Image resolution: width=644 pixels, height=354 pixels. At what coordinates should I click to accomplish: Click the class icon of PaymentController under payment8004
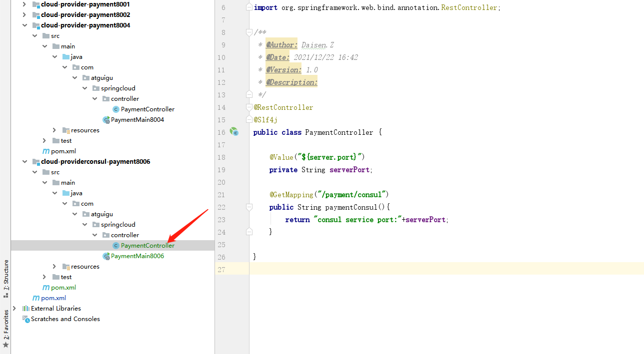pyautogui.click(x=116, y=109)
